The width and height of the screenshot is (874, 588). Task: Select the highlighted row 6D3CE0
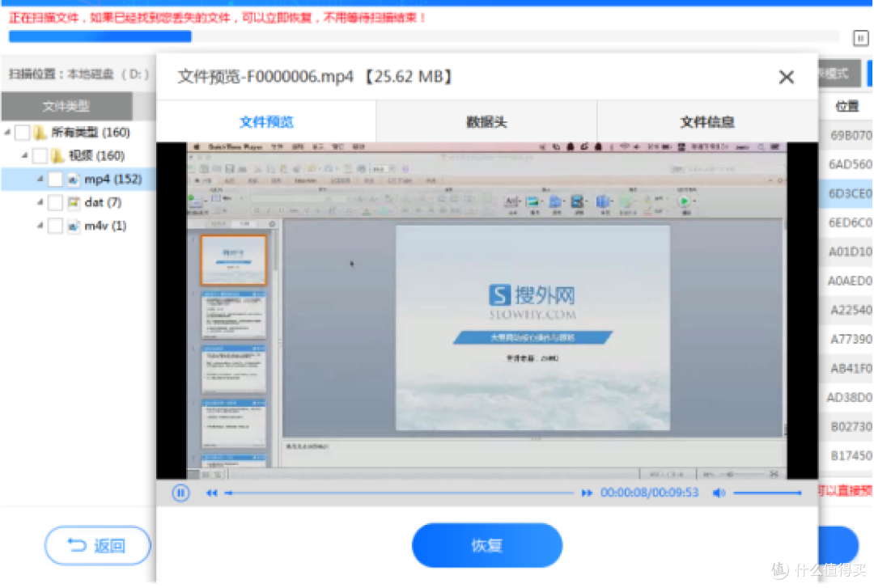(846, 193)
